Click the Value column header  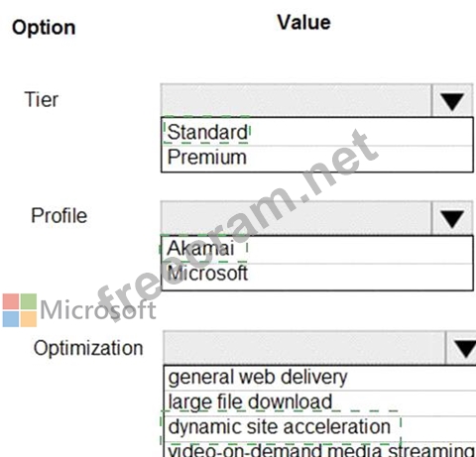(304, 23)
